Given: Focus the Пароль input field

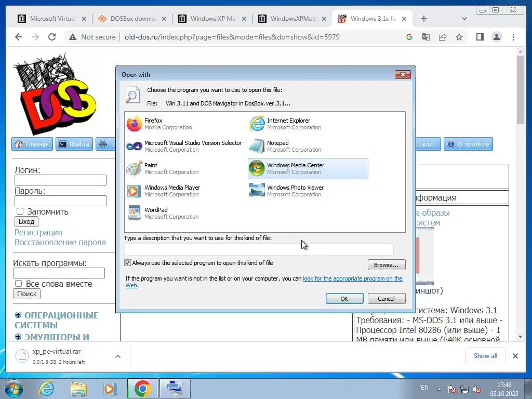Looking at the screenshot, I should point(60,201).
